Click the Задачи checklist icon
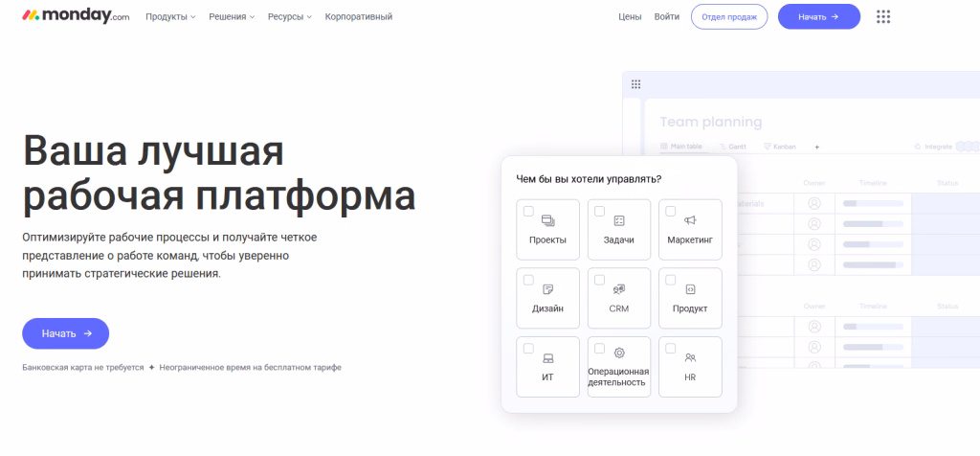Screen dimensions: 980x456 click(x=619, y=220)
